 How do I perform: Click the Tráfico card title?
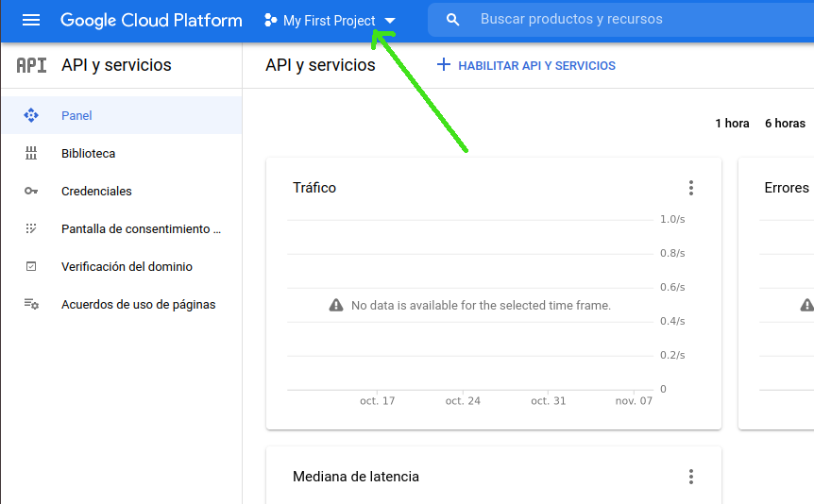[x=314, y=188]
